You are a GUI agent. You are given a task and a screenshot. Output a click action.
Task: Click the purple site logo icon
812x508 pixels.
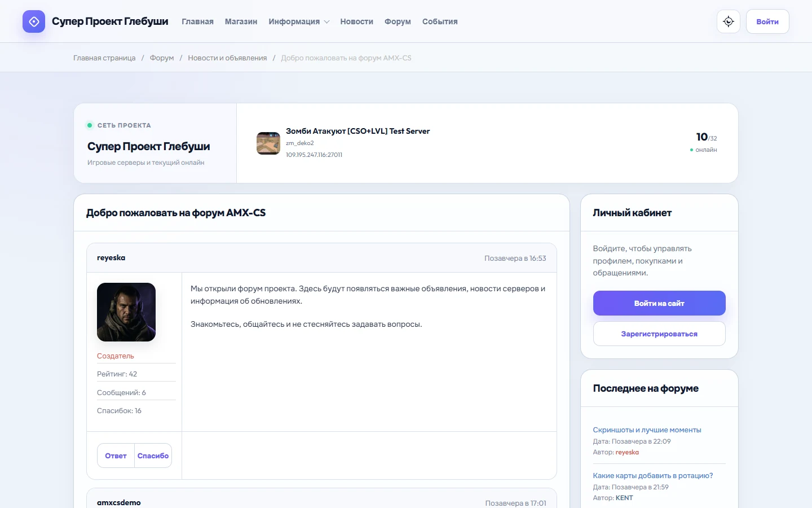34,21
